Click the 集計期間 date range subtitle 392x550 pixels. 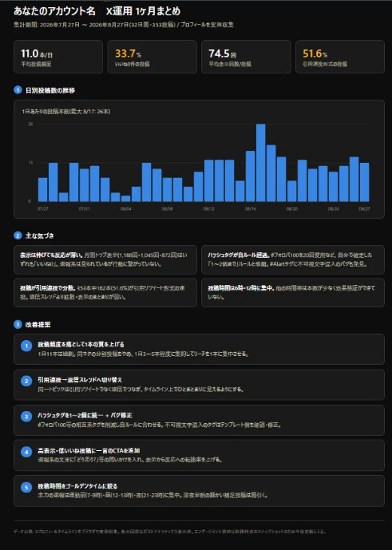124,25
